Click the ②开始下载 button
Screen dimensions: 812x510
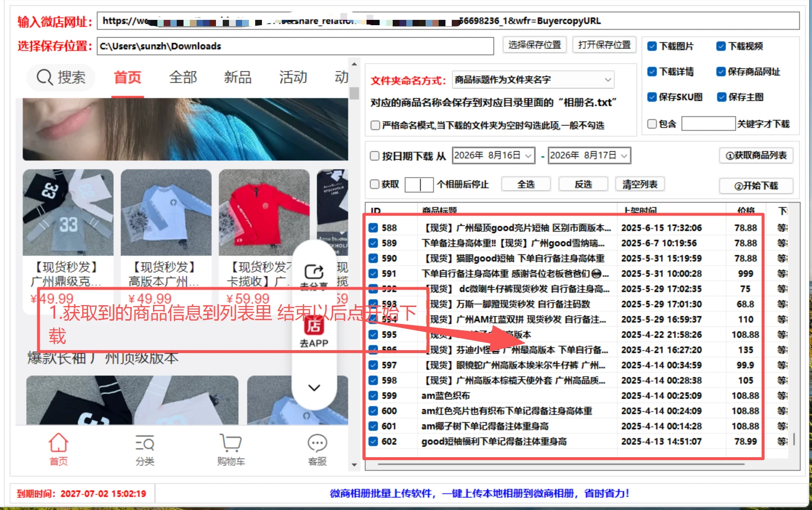pos(756,186)
